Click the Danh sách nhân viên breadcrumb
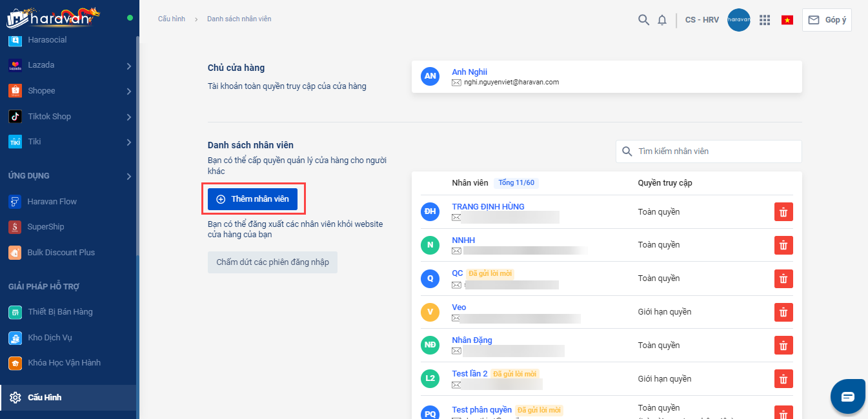The height and width of the screenshot is (419, 868). click(x=239, y=19)
